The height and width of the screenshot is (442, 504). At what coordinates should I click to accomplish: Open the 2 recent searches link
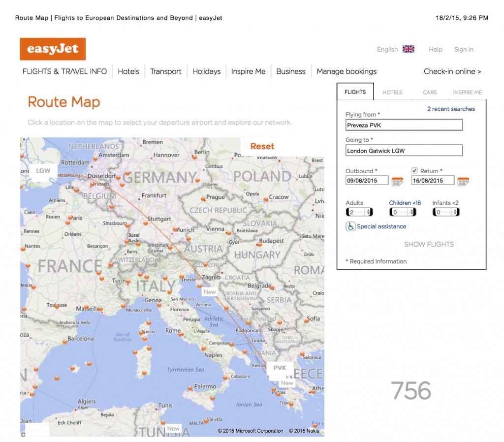(x=451, y=109)
